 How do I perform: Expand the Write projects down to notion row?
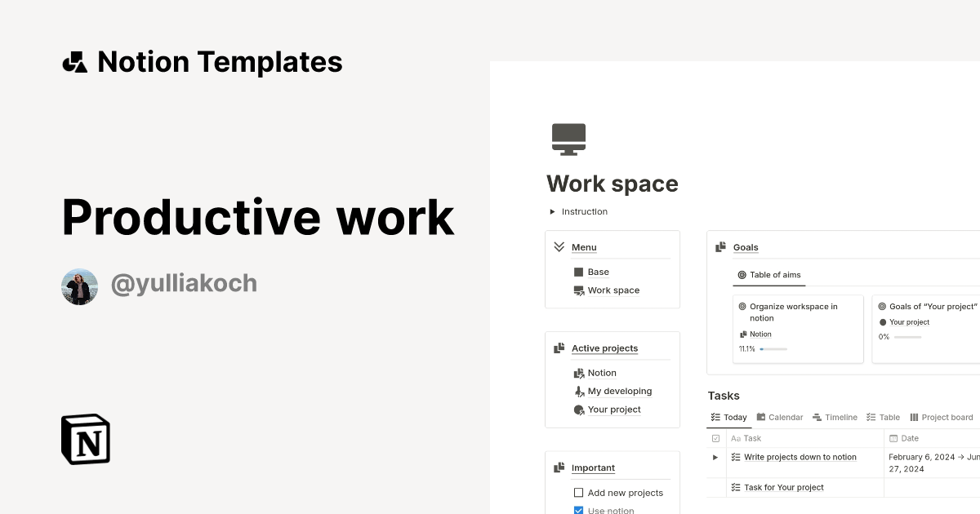point(715,457)
